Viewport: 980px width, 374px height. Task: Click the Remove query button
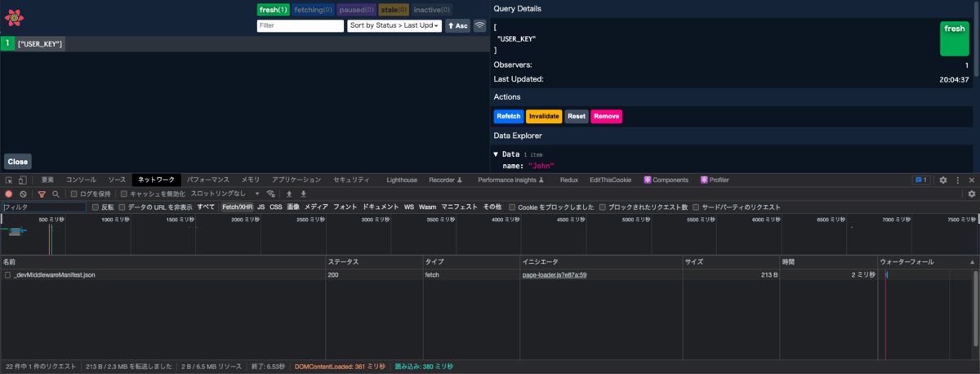(606, 117)
